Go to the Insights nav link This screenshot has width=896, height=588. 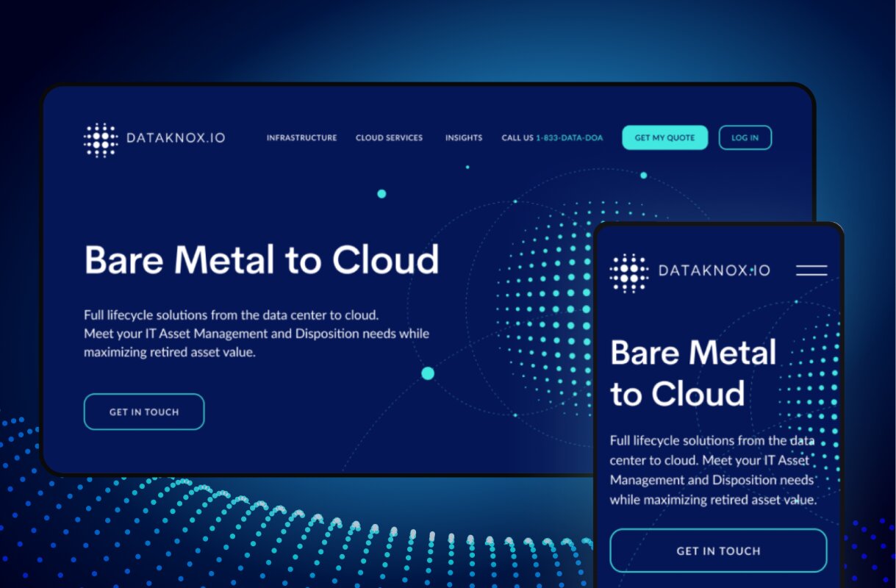tap(464, 138)
